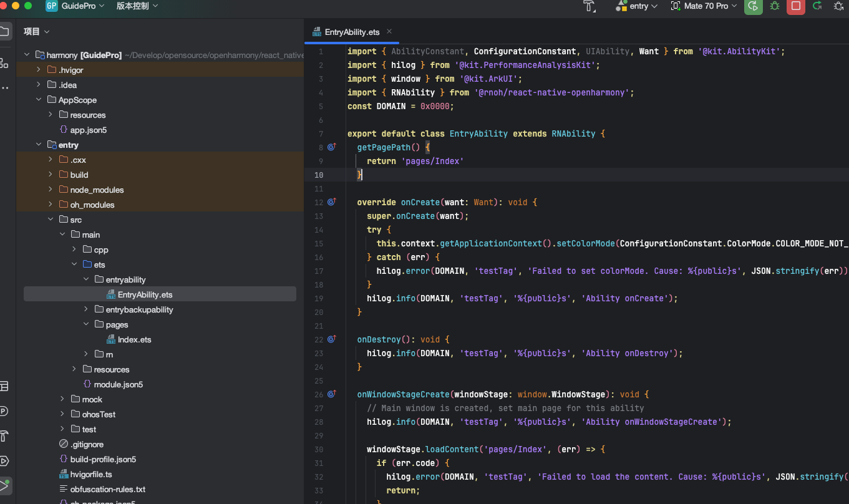Stop the running app with red square
Image resolution: width=849 pixels, height=504 pixels.
[795, 6]
